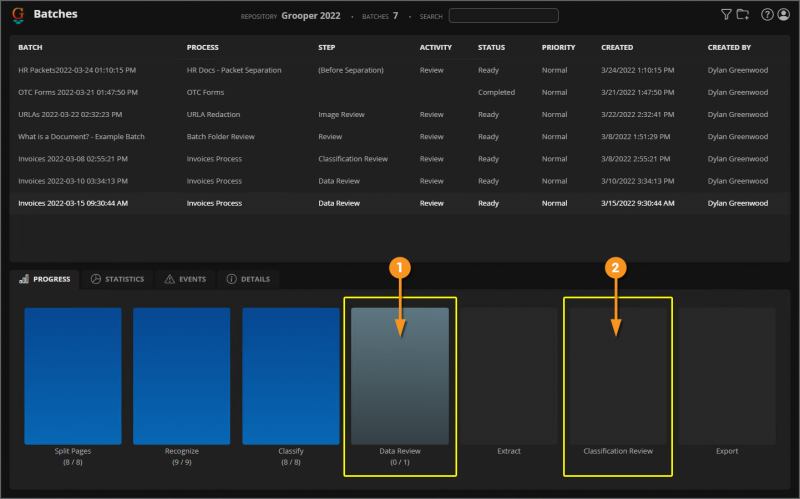Click the URLA Redaction process cell
The height and width of the screenshot is (499, 800).
213,115
